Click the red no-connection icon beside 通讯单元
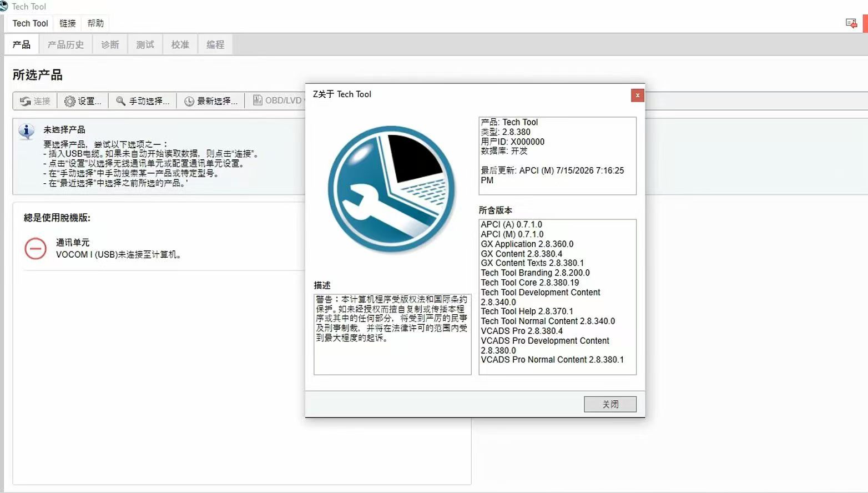The width and height of the screenshot is (868, 493). point(36,248)
